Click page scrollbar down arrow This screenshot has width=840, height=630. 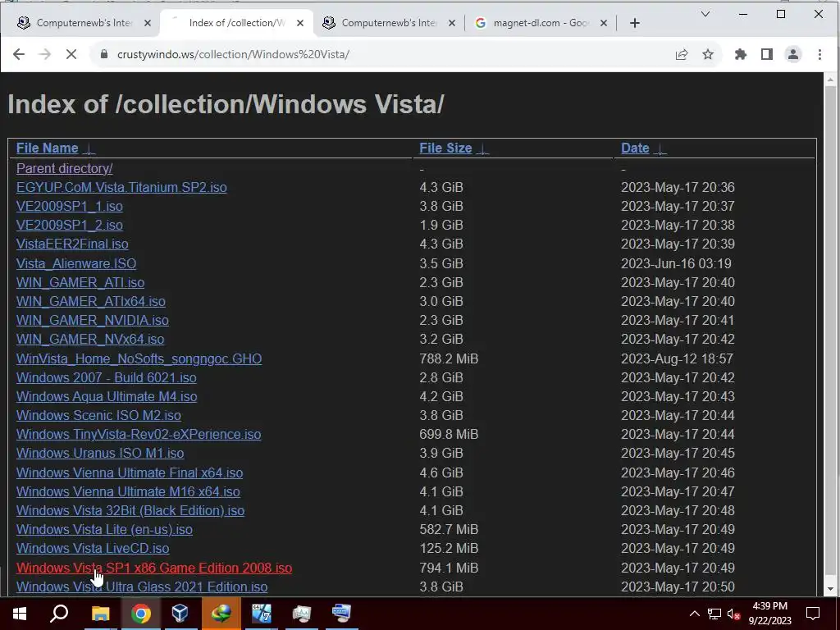point(830,589)
